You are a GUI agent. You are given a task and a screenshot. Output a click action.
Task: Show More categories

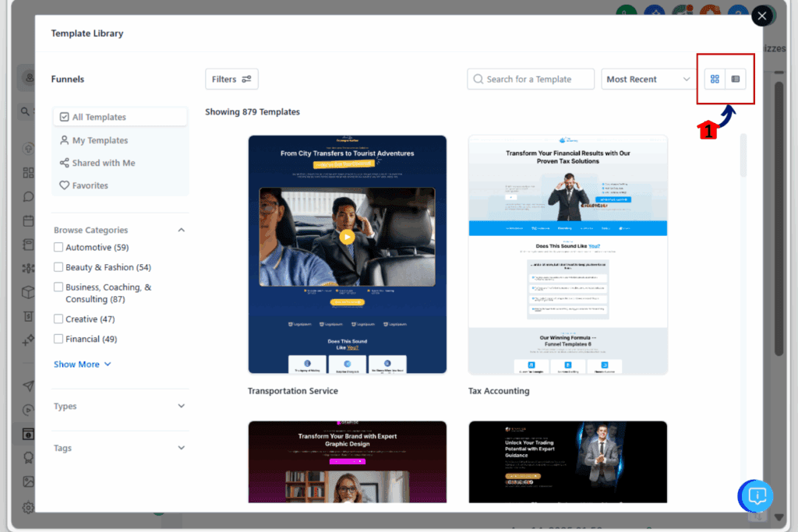click(x=82, y=365)
